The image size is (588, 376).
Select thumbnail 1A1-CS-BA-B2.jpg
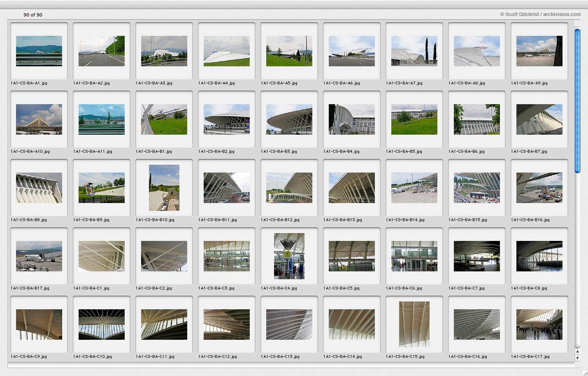click(227, 119)
